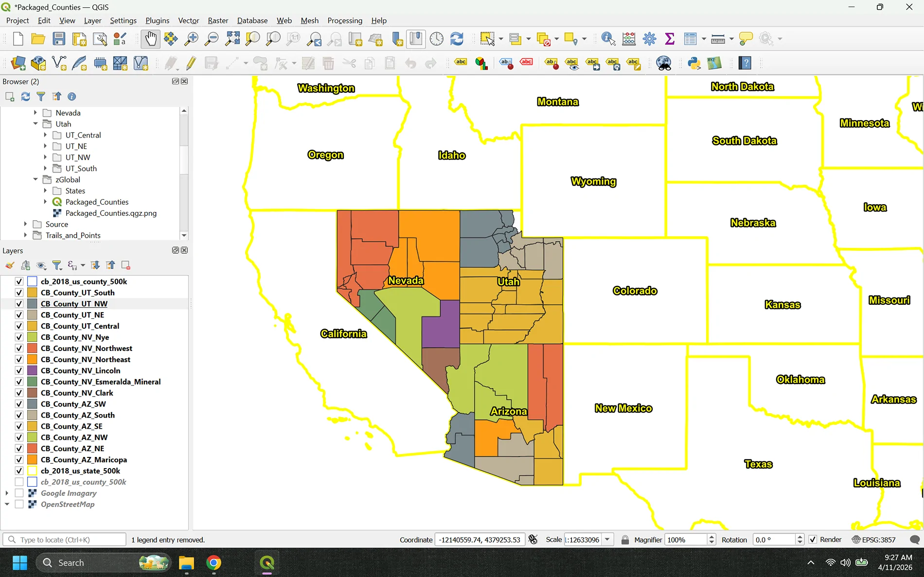Refresh the map canvas
This screenshot has width=924, height=577.
click(x=457, y=39)
